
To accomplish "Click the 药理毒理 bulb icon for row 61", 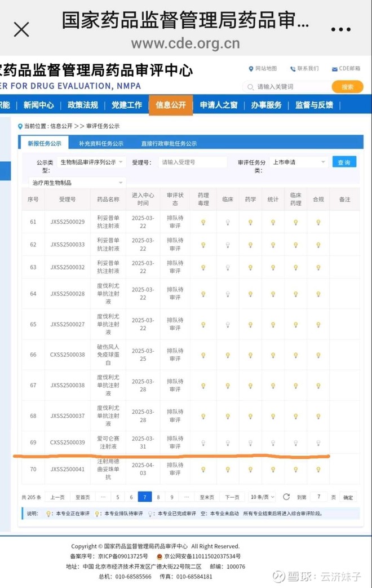I will 203,222.
